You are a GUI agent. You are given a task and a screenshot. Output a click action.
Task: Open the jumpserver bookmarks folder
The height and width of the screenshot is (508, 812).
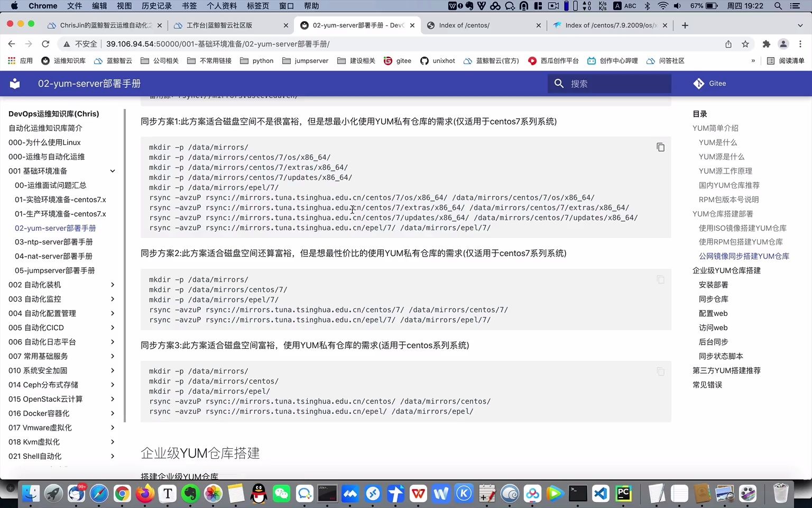click(305, 61)
